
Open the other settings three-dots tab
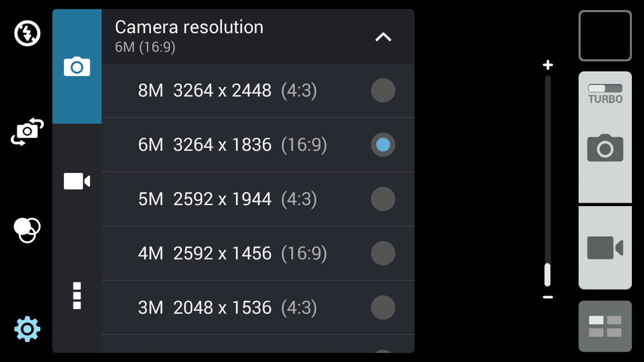[77, 296]
